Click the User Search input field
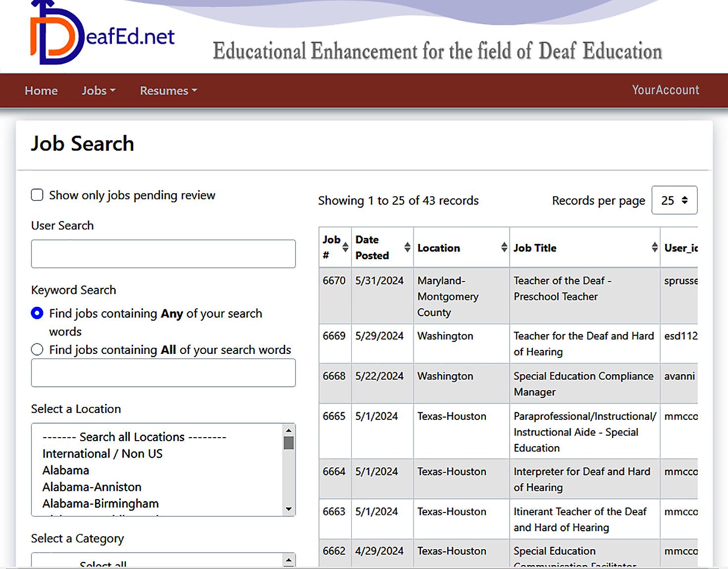 (163, 254)
